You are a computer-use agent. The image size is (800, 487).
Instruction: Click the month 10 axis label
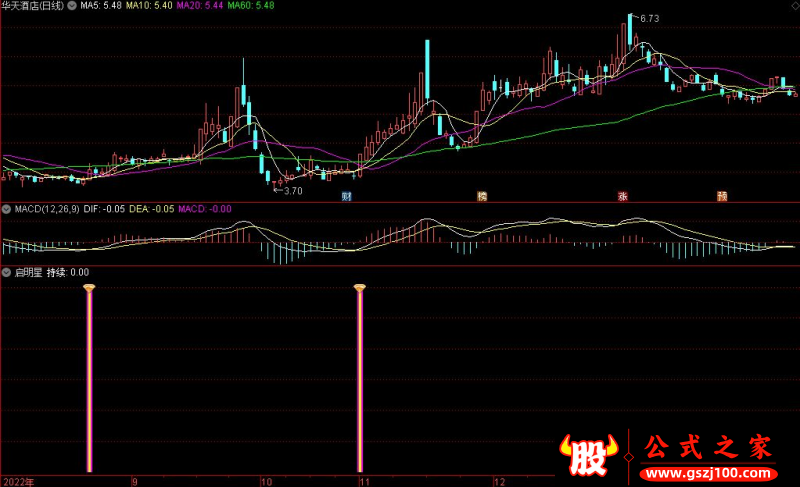(266, 482)
